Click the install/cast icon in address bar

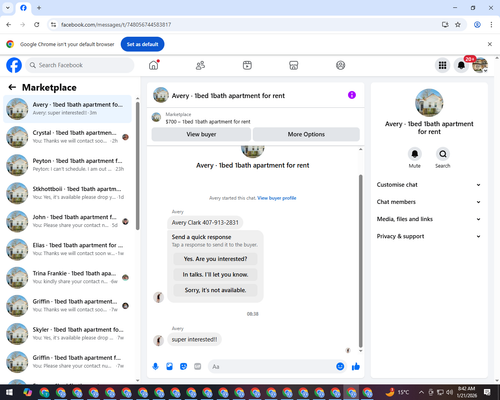pos(445,25)
